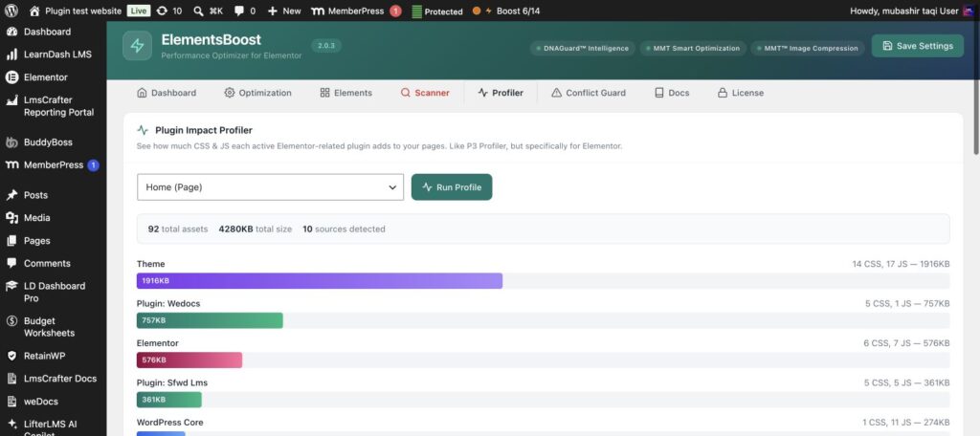This screenshot has height=436, width=980.
Task: Open the Home (Page) dropdown
Action: (x=270, y=187)
